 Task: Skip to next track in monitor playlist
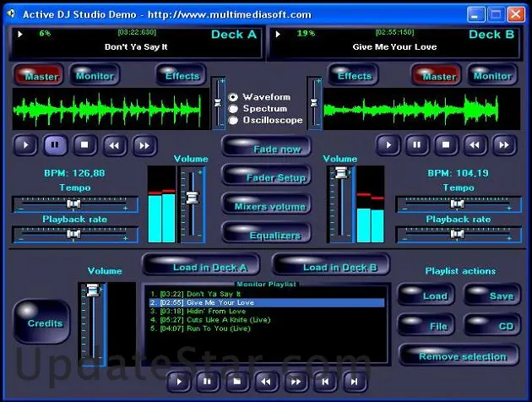pos(355,382)
